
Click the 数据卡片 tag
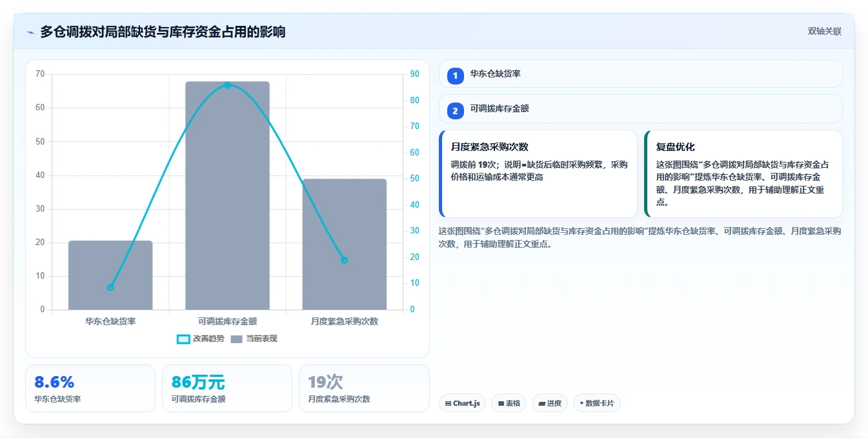pyautogui.click(x=597, y=403)
